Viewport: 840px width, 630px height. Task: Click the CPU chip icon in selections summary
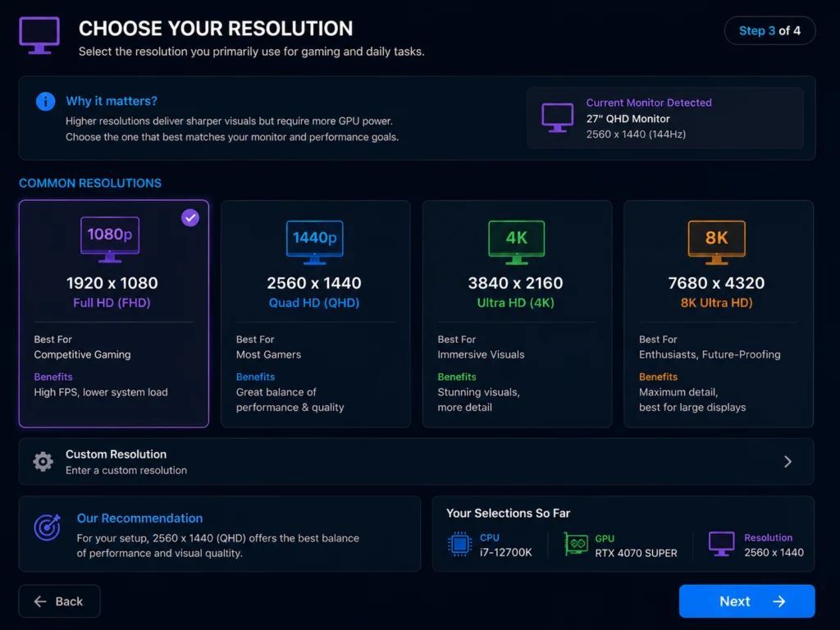459,545
